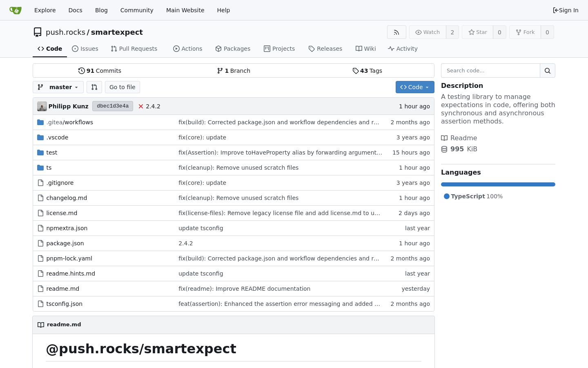
Task: Open the 43 Tags link
Action: click(367, 71)
